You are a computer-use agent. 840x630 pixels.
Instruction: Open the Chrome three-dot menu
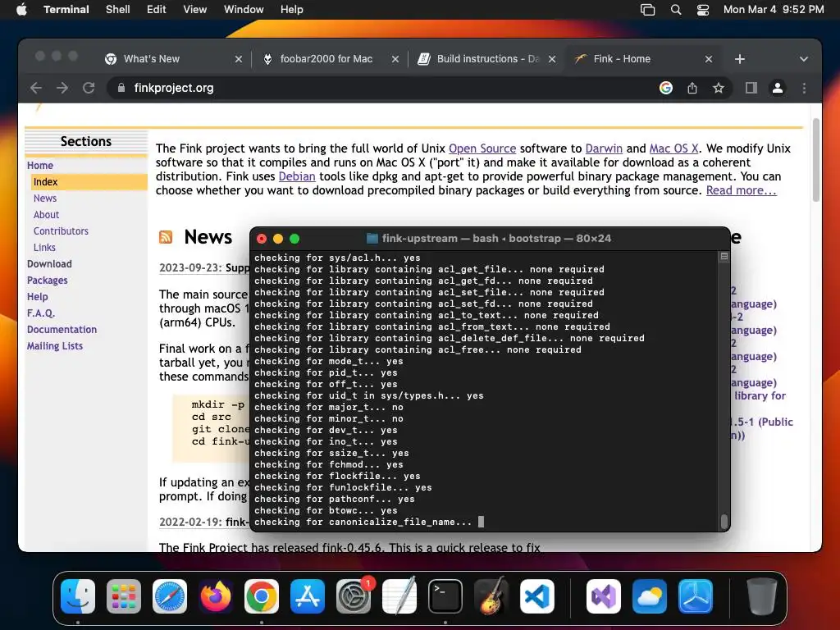pos(804,88)
